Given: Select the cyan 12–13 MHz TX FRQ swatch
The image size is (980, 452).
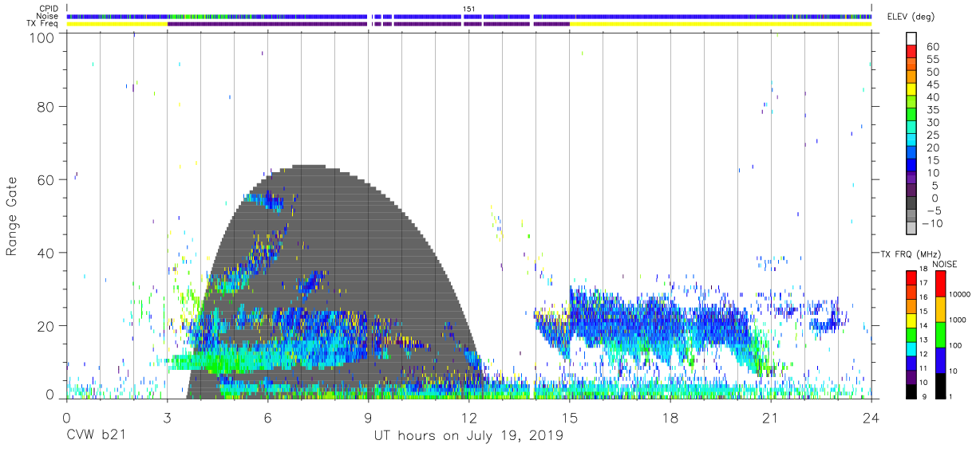Looking at the screenshot, I should click(911, 347).
